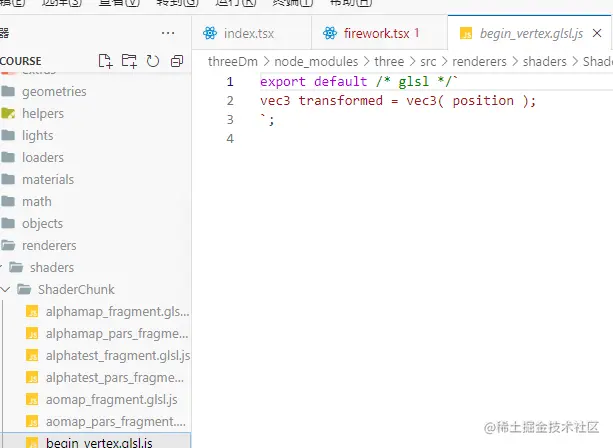The width and height of the screenshot is (613, 448).
Task: Click the React icon on index.tsx tab
Action: [210, 33]
